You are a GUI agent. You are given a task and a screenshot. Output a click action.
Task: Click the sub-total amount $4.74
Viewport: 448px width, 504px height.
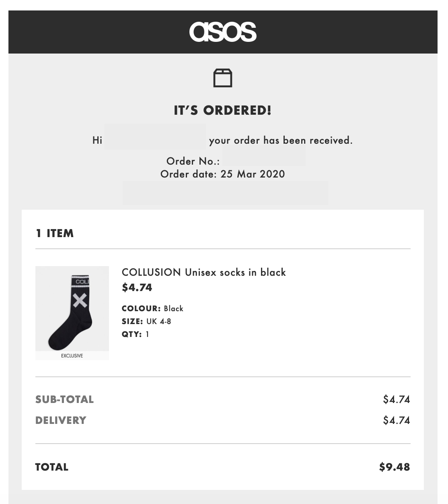[396, 399]
